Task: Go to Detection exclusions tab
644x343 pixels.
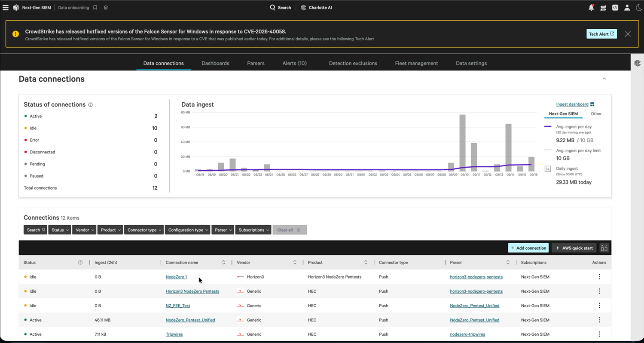Action: (353, 63)
